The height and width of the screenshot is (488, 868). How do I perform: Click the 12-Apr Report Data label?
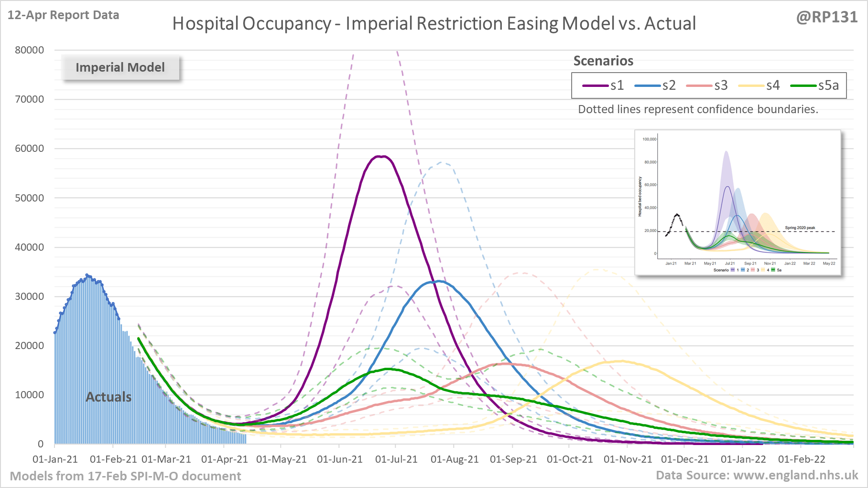[x=64, y=15]
